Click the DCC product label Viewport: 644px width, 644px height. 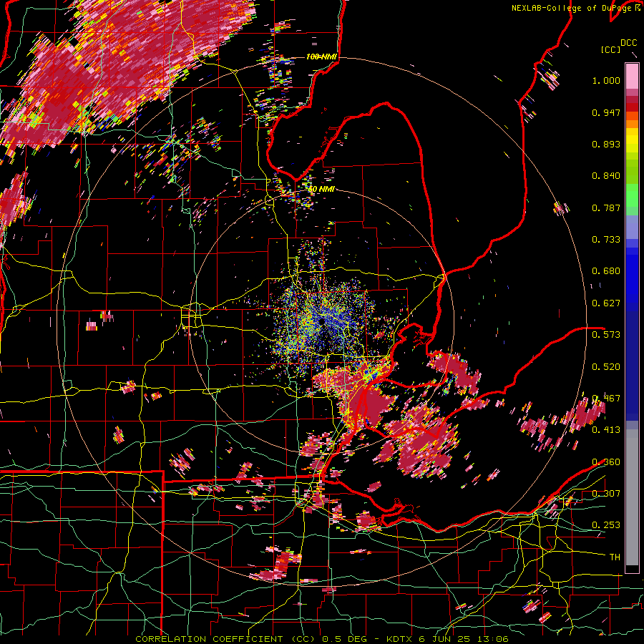(x=629, y=43)
